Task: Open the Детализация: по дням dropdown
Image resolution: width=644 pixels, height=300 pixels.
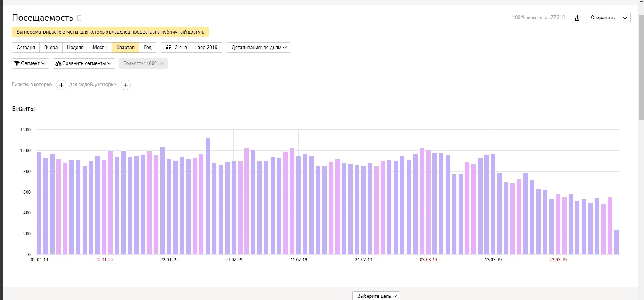Action: coord(259,48)
